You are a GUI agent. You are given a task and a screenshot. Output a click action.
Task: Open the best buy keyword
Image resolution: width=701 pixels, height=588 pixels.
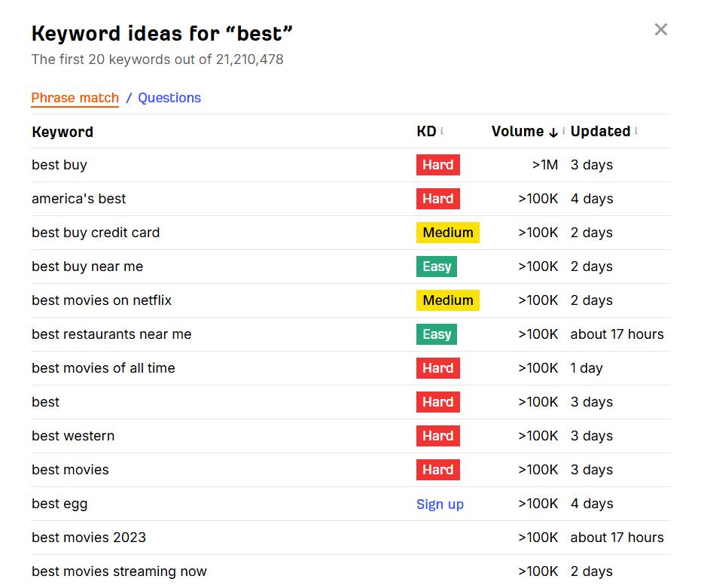pyautogui.click(x=59, y=165)
